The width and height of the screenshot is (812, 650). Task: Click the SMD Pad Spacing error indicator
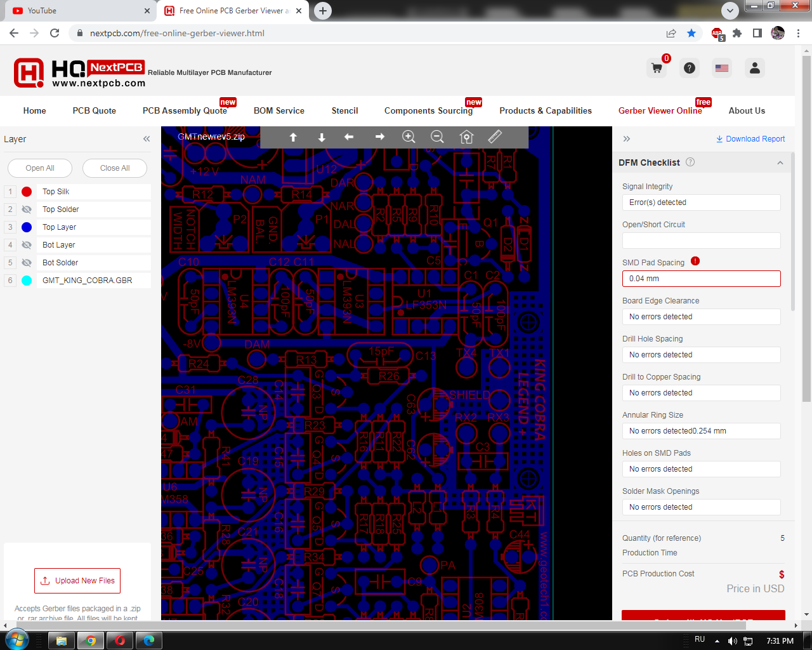coord(695,261)
